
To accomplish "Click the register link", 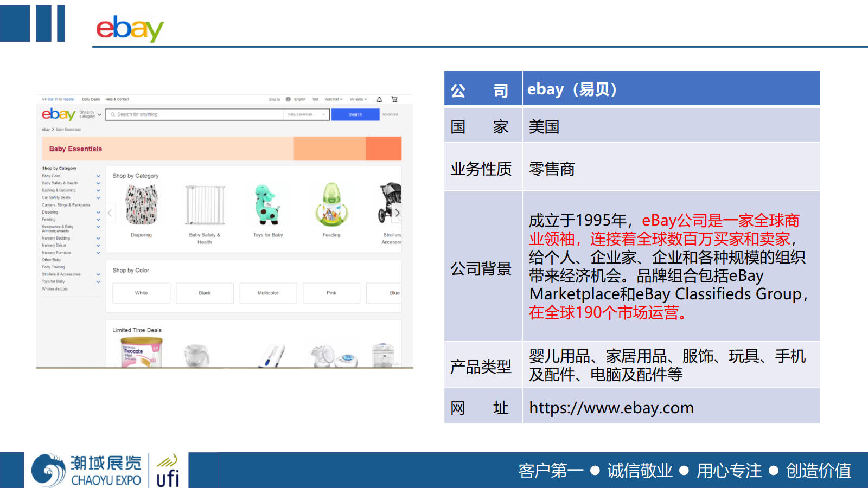I will (x=68, y=99).
